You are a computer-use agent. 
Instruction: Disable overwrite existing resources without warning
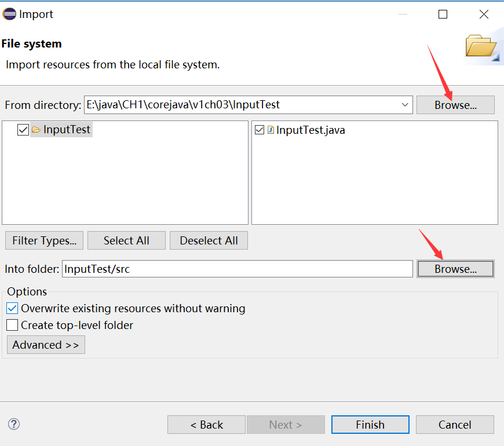click(x=12, y=309)
